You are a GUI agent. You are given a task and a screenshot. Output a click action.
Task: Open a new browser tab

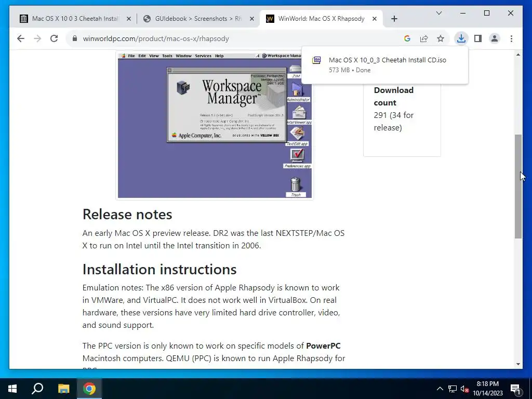tap(394, 19)
